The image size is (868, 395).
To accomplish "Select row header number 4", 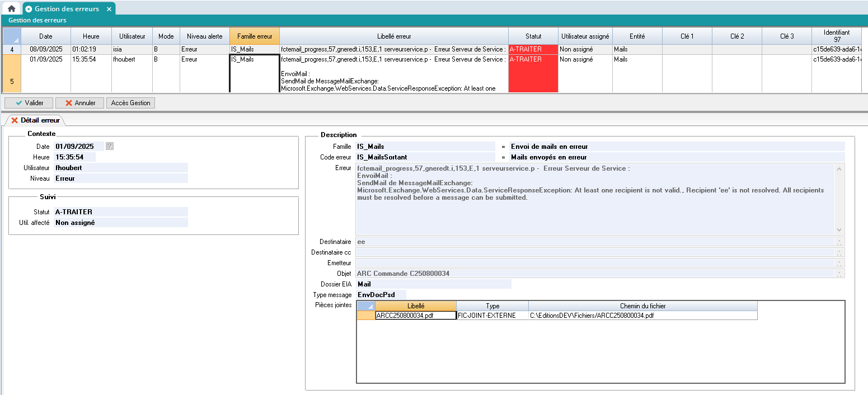I will click(12, 49).
